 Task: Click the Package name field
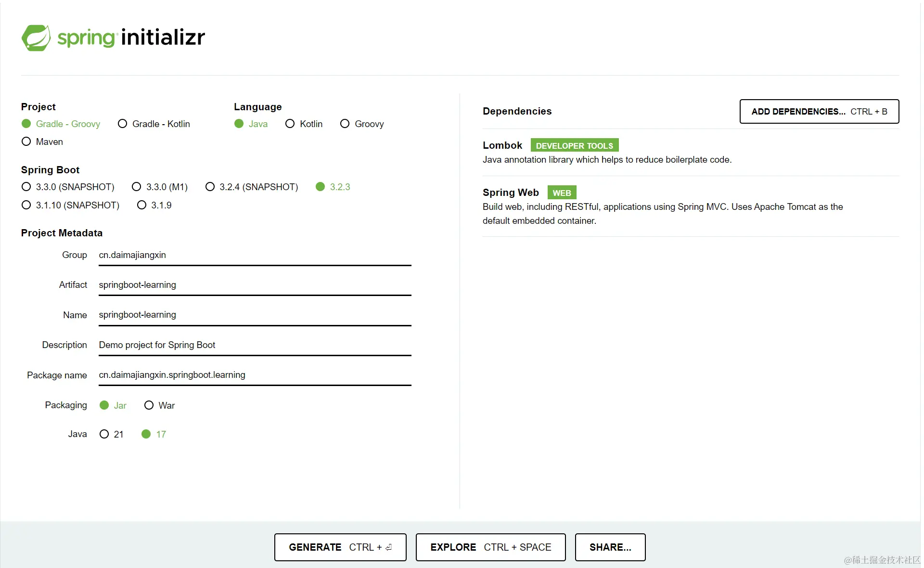(255, 375)
